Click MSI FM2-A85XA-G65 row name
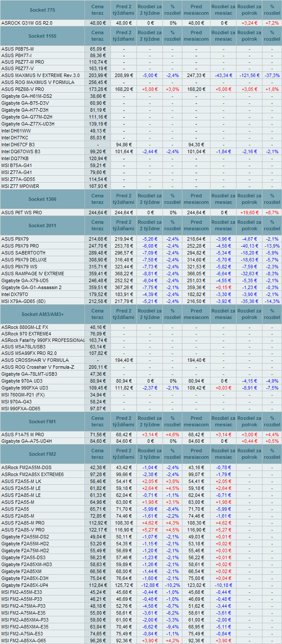This screenshot has width=282, height=644. 24,640
